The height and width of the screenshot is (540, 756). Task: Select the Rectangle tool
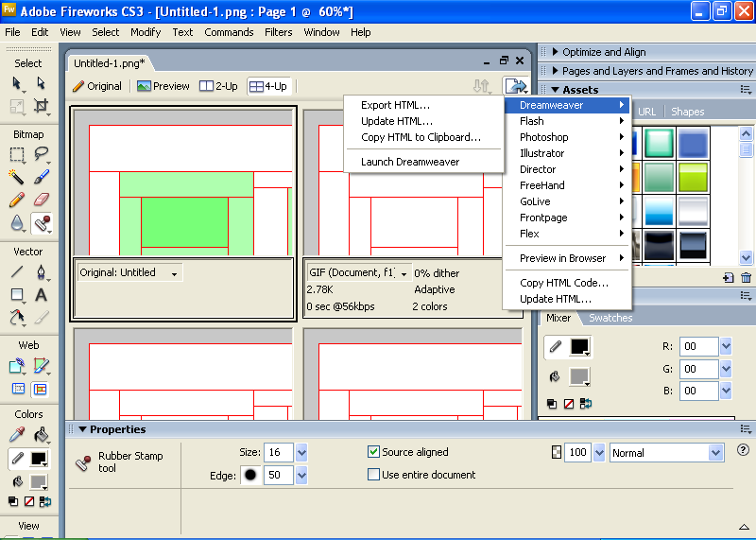pyautogui.click(x=17, y=294)
